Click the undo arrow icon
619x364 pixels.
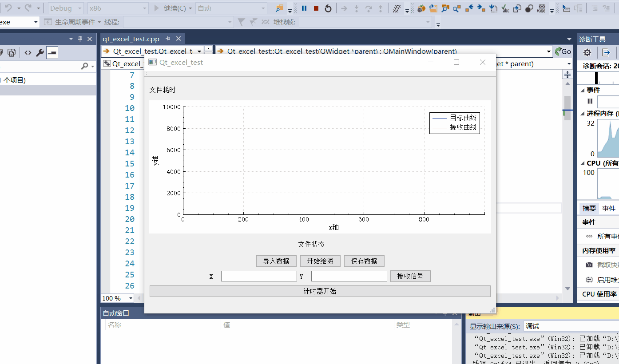pyautogui.click(x=8, y=8)
